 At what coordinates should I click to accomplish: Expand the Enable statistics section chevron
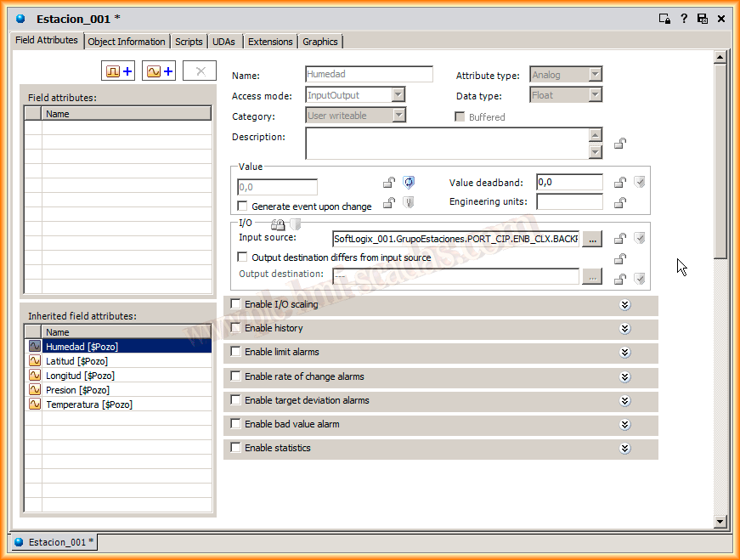(625, 449)
